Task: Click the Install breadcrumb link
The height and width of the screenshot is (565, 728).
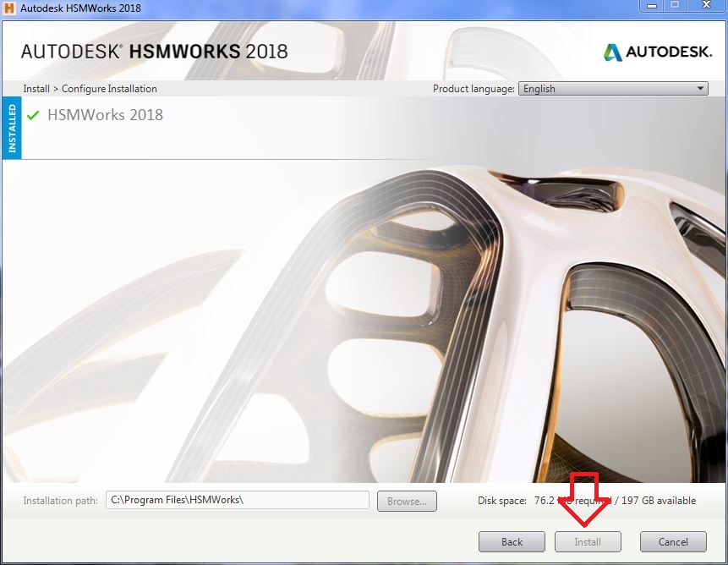Action: [36, 88]
